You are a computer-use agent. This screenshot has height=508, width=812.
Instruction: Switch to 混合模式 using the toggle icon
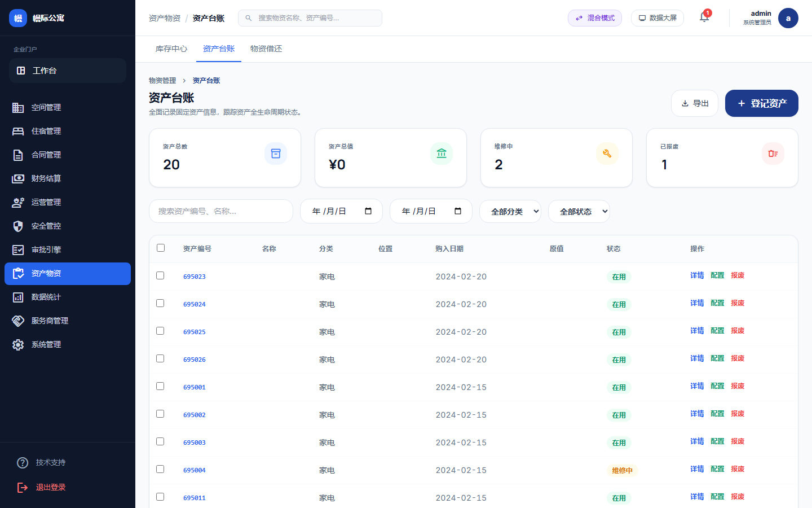pyautogui.click(x=594, y=17)
